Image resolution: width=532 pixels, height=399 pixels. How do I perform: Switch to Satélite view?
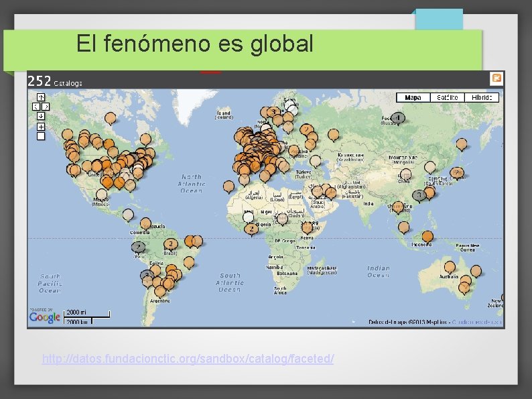click(x=447, y=97)
